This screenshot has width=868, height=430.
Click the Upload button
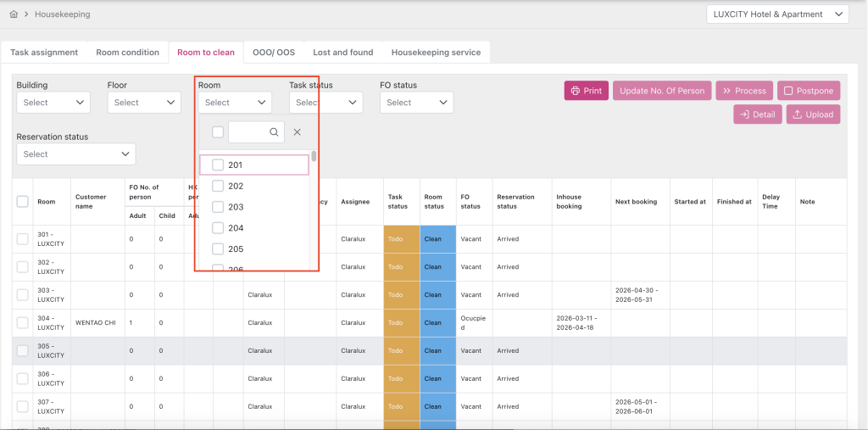click(812, 114)
